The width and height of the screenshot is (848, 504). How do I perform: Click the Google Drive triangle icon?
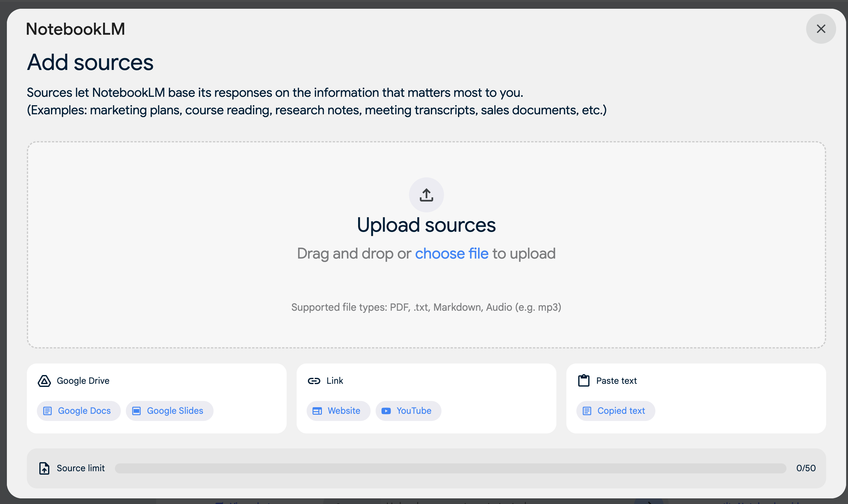pyautogui.click(x=44, y=381)
